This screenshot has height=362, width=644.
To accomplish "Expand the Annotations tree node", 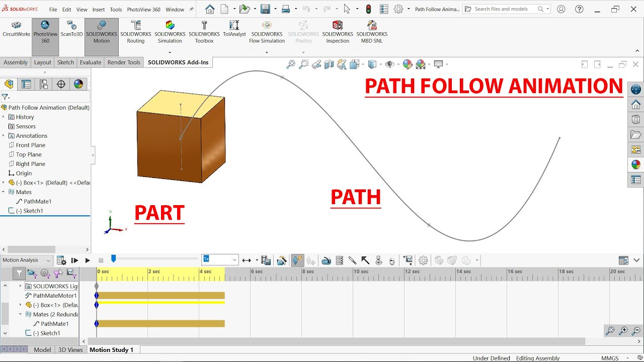I will [x=3, y=136].
